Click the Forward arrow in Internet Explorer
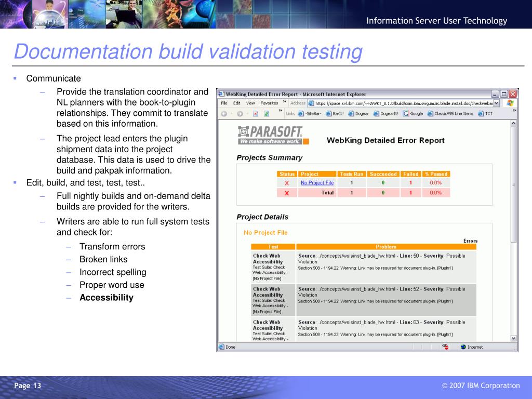This screenshot has width=532, height=399. coord(240,114)
